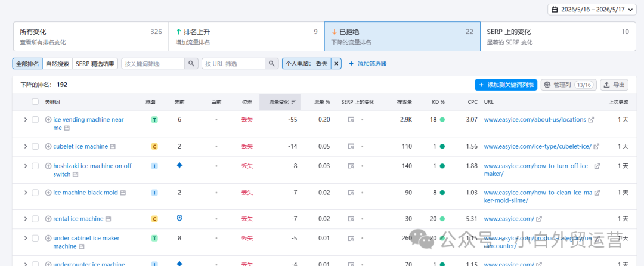Open the date range dropdown 2026/5/16 – 2026/5/17
Image resolution: width=644 pixels, height=266 pixels.
pyautogui.click(x=593, y=9)
